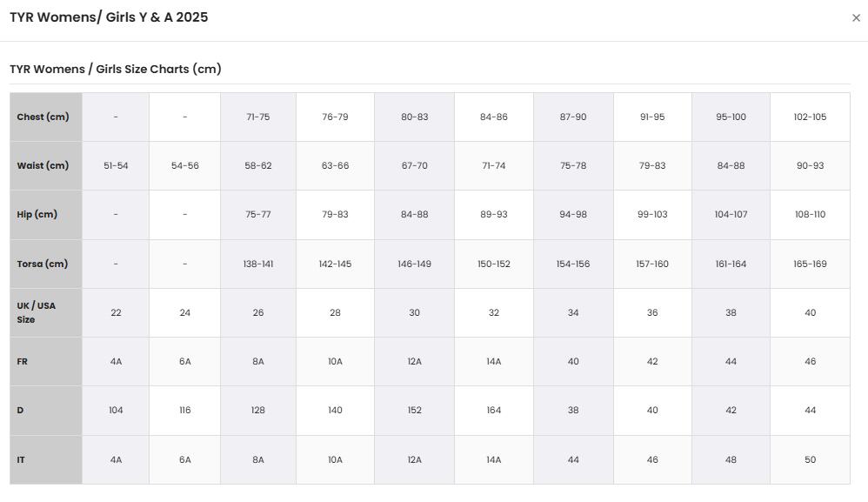This screenshot has height=502, width=868.
Task: Select the Torso (cm) row header
Action: pos(46,264)
